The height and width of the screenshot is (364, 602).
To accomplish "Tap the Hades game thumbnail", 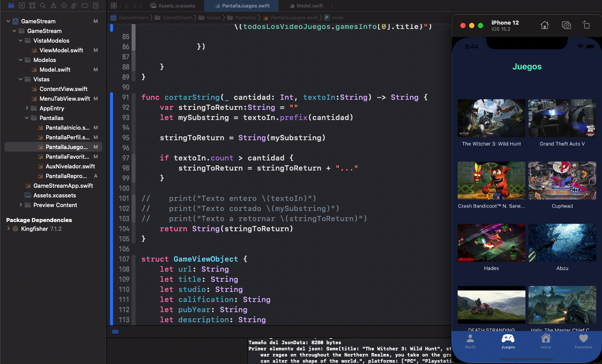I will pos(492,243).
